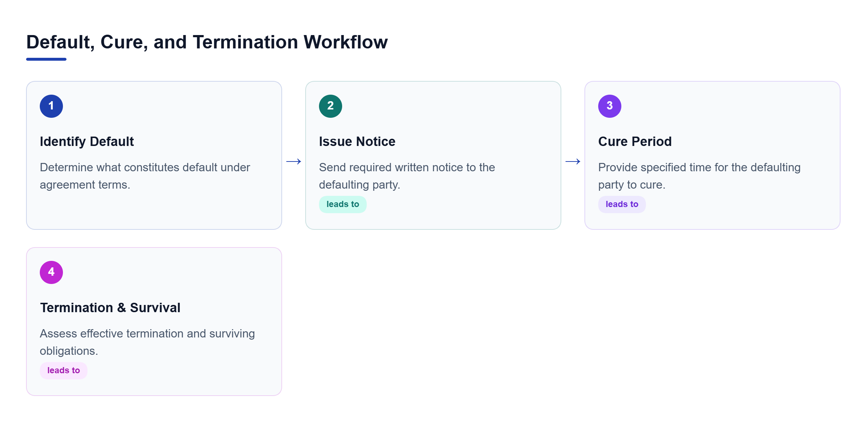
Task: Select the 'Cure Period' heading
Action: pyautogui.click(x=635, y=142)
